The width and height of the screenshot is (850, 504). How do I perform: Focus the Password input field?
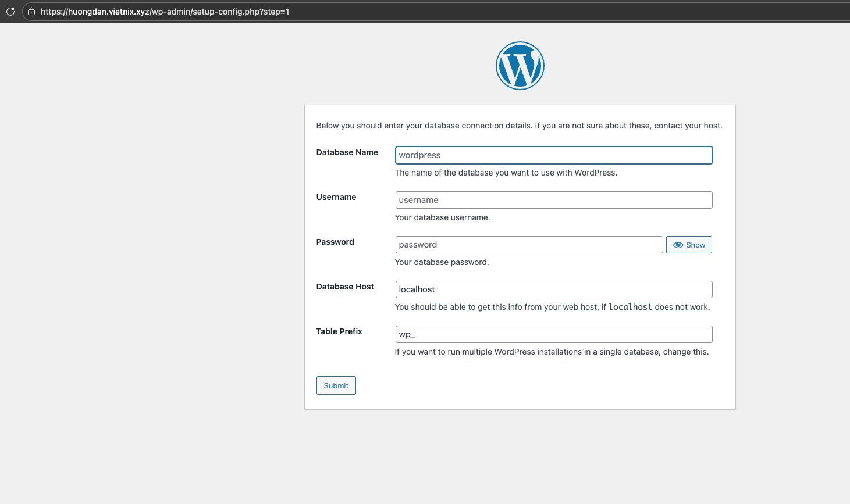(529, 245)
